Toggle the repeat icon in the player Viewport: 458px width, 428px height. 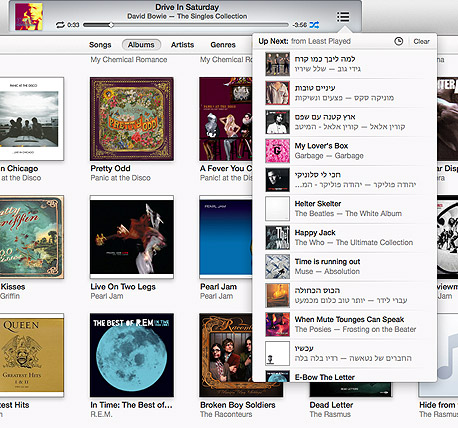60,25
